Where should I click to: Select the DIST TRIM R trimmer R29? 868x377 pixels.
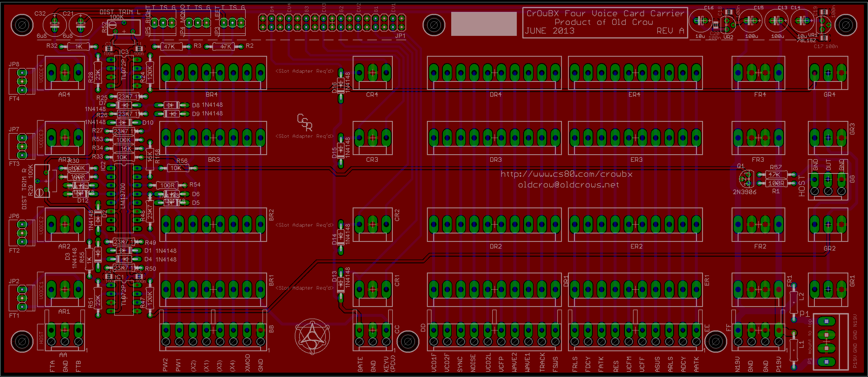[42, 181]
